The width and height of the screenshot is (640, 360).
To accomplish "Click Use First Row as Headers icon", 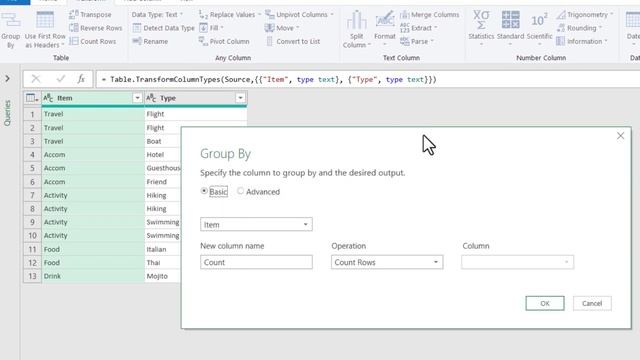I will (45, 20).
